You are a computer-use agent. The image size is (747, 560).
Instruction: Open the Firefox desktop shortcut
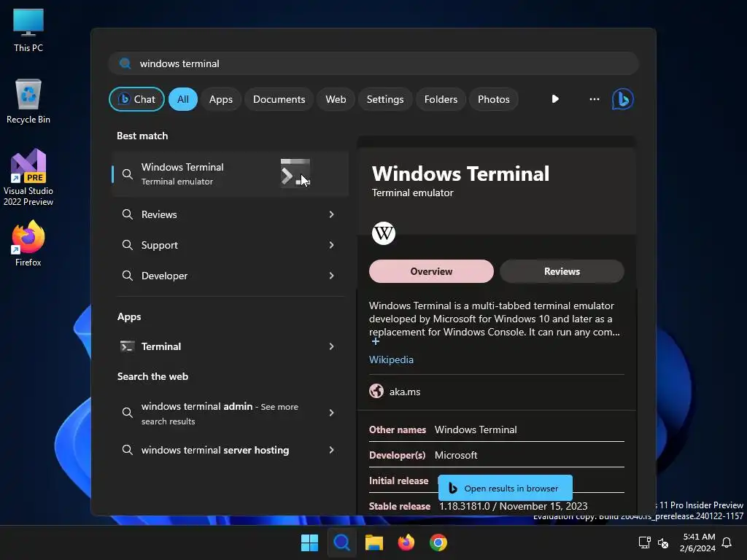pos(28,244)
